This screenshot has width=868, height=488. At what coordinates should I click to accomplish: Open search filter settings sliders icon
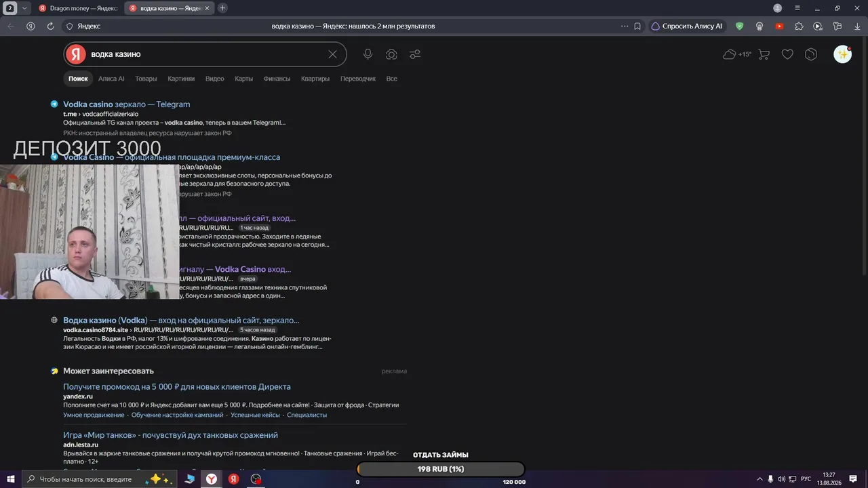[x=415, y=54]
